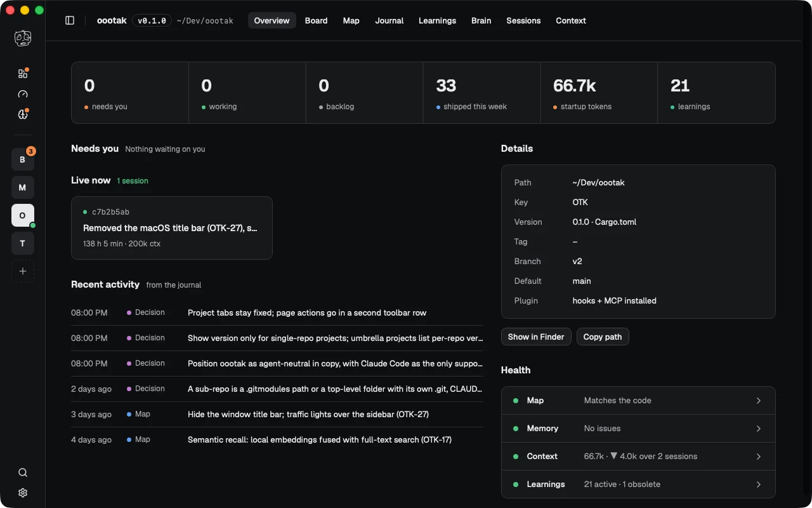The image size is (812, 508).
Task: Click the '138 h 5 min · 200k ctx' text
Action: click(122, 244)
